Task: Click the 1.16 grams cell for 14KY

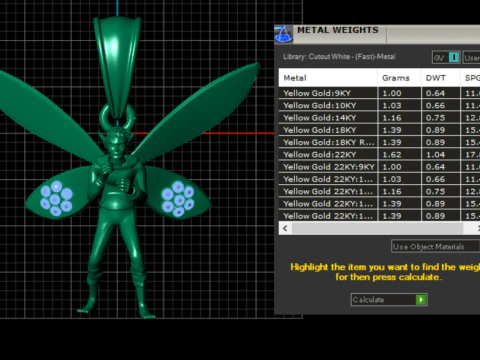Action: click(399, 118)
